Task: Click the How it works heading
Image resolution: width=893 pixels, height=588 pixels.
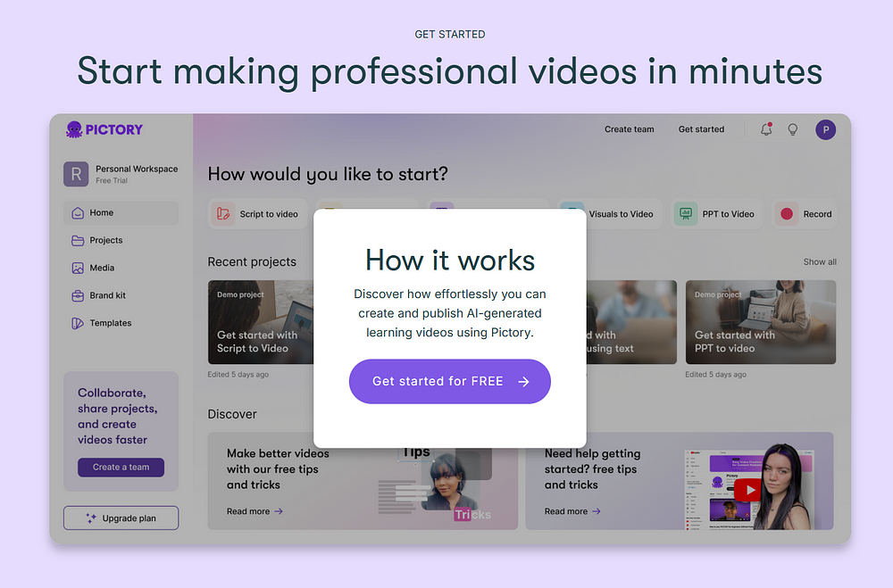Action: (450, 261)
